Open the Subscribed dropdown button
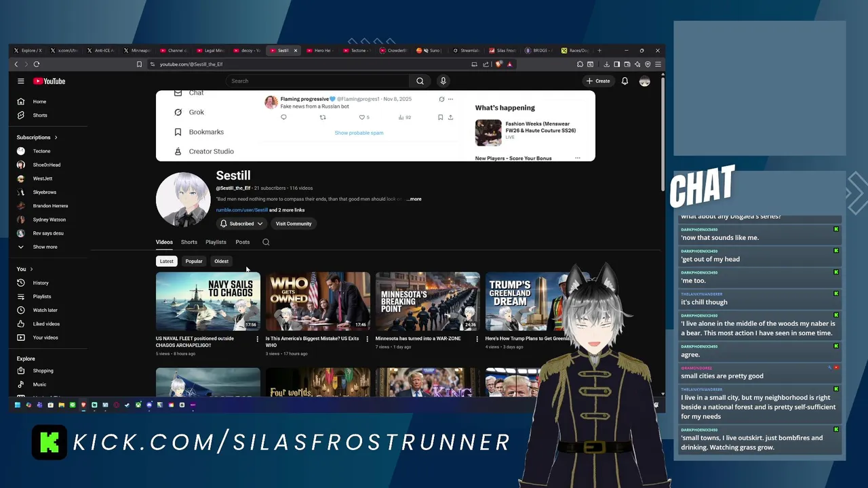 241,224
